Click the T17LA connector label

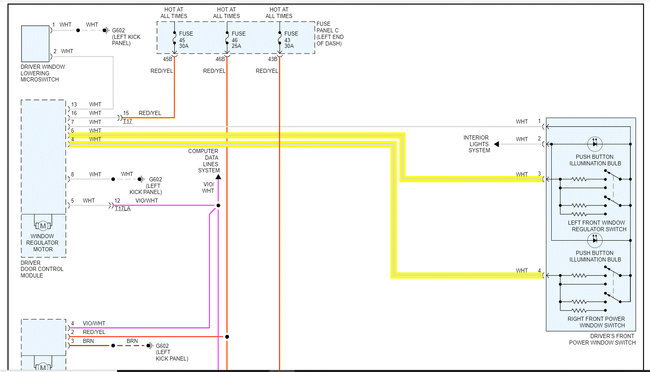(123, 209)
